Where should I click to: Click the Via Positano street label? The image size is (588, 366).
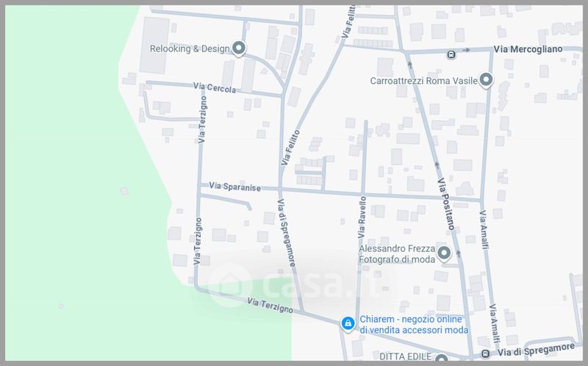(x=444, y=204)
